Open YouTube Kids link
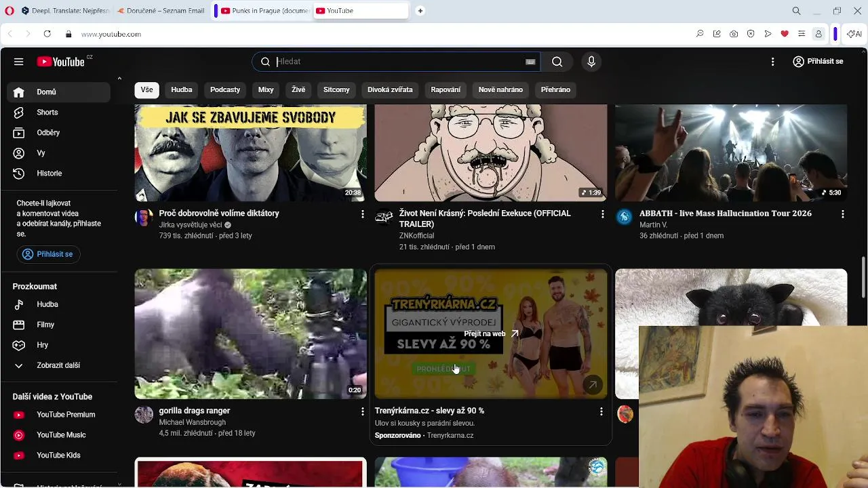The height and width of the screenshot is (488, 868). tap(58, 455)
